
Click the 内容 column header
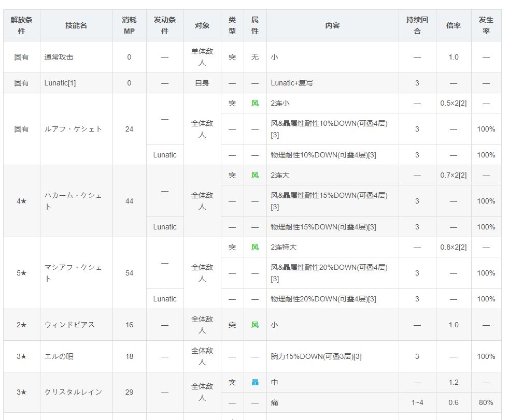coord(332,25)
